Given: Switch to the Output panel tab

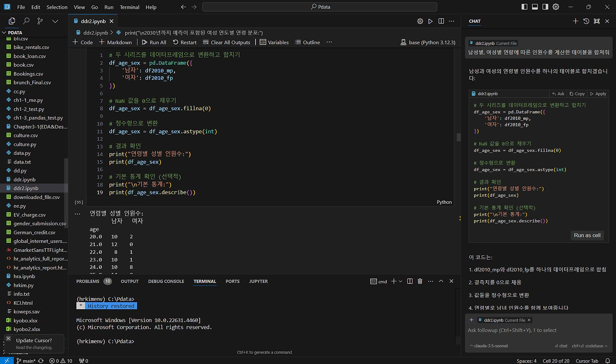Looking at the screenshot, I should (x=129, y=281).
